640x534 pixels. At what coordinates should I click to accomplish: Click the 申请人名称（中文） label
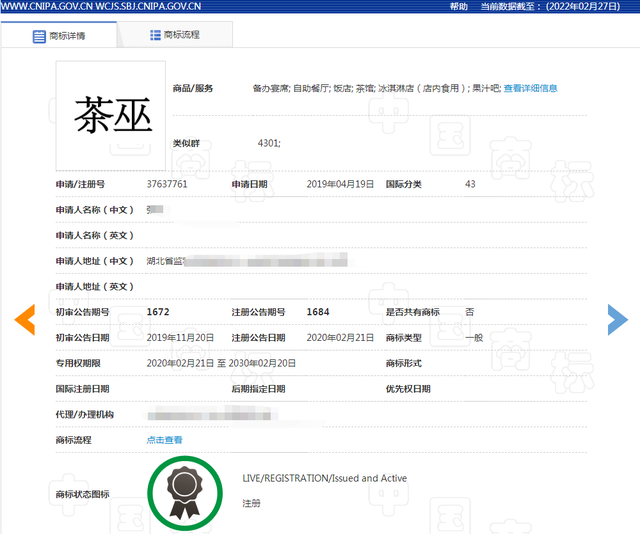[95, 210]
